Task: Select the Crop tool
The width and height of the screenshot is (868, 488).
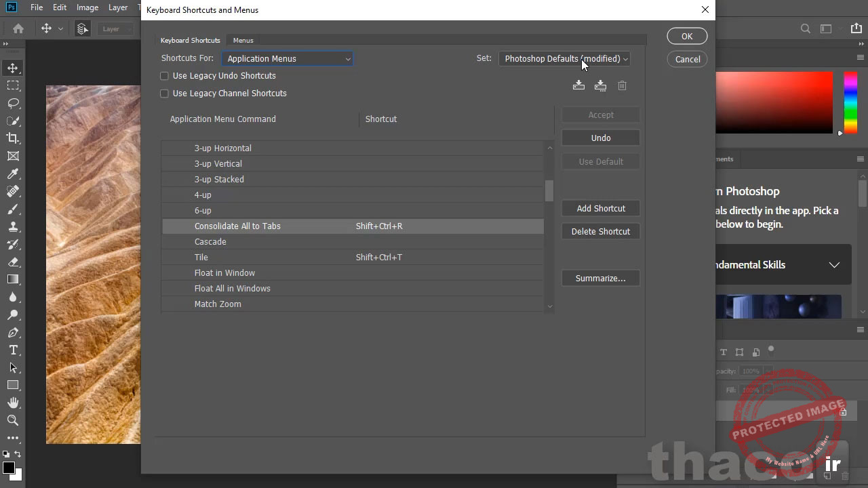Action: click(14, 138)
